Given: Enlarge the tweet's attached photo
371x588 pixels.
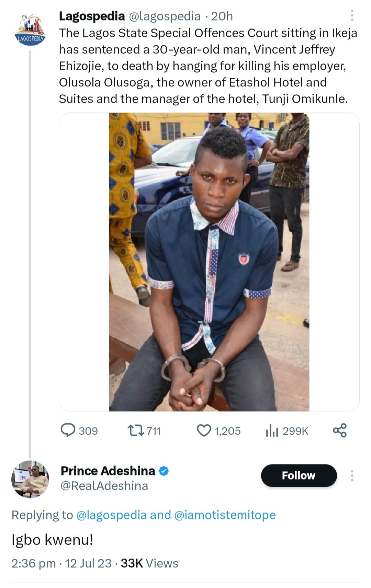Looking at the screenshot, I should coord(209,262).
